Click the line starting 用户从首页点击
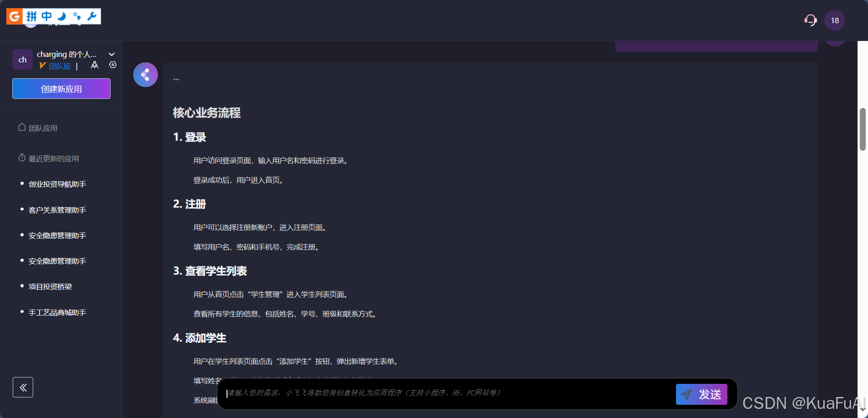Screen dimensions: 868x418 pyautogui.click(x=272, y=295)
